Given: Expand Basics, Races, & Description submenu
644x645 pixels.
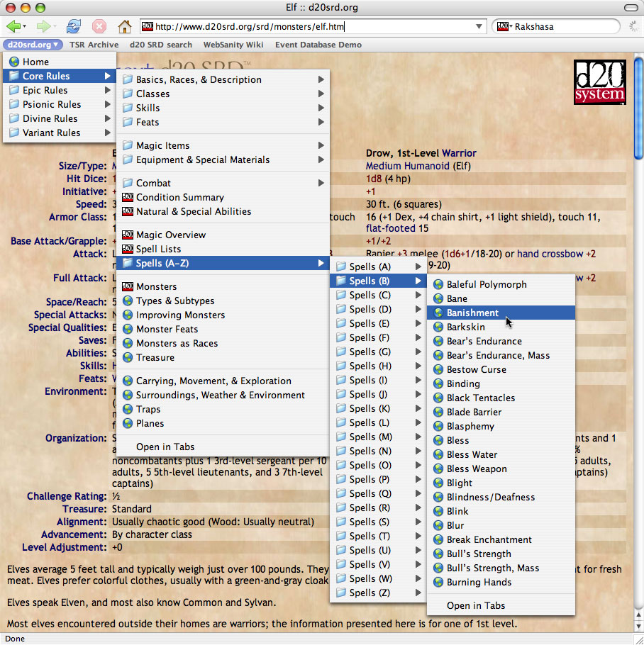Looking at the screenshot, I should (224, 80).
